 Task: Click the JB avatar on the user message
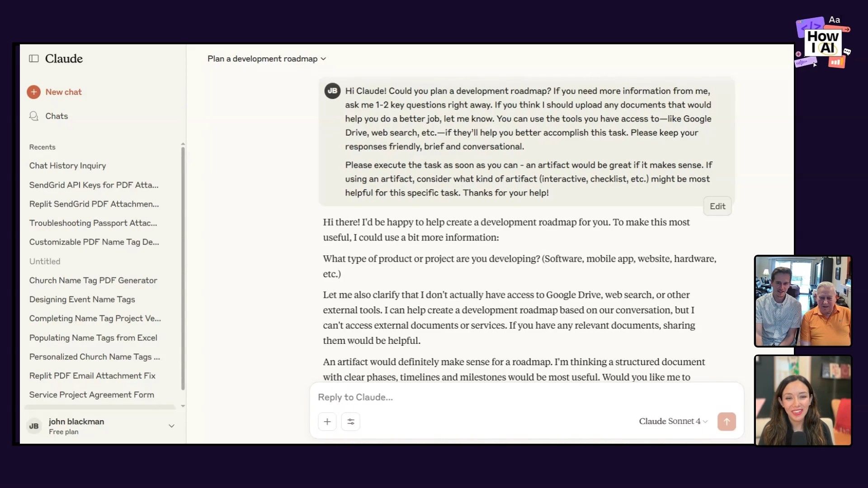pos(333,90)
